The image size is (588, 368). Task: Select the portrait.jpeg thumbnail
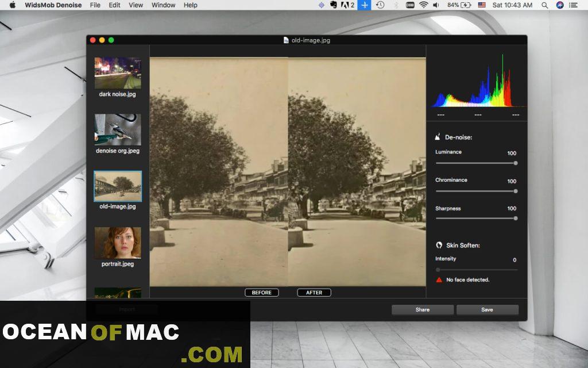[118, 243]
